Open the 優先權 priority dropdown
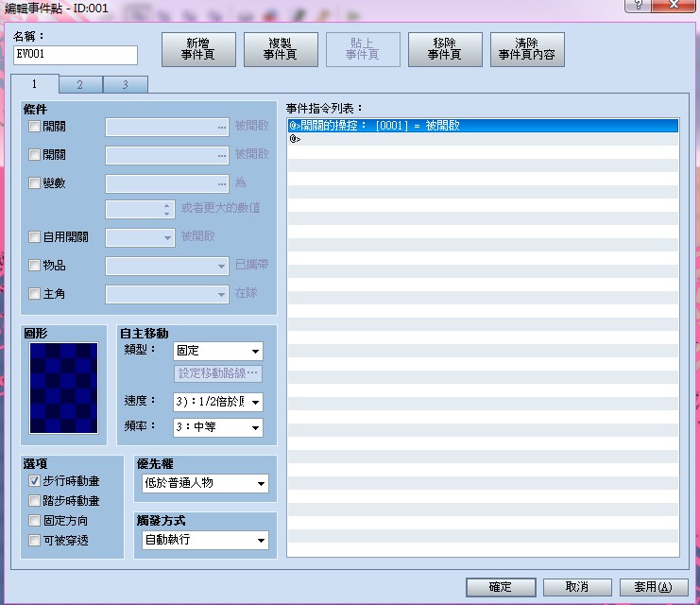Image resolution: width=700 pixels, height=605 pixels. pos(205,483)
